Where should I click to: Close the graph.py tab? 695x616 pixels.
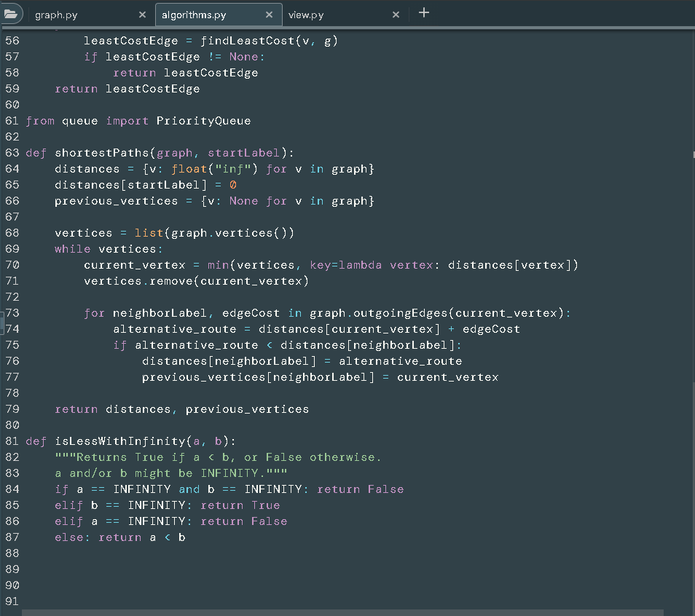142,15
